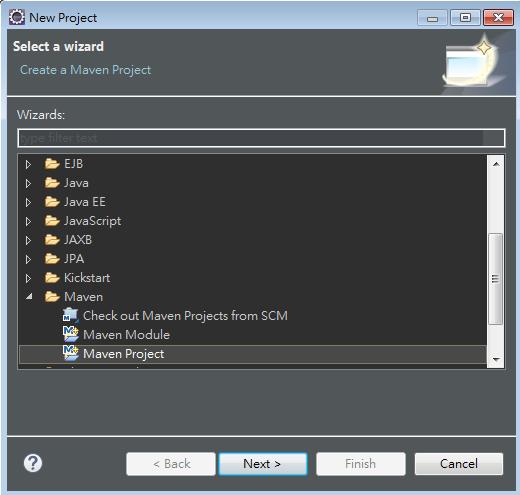Select the Java category label
Viewport: 520px width, 495px height.
(76, 183)
